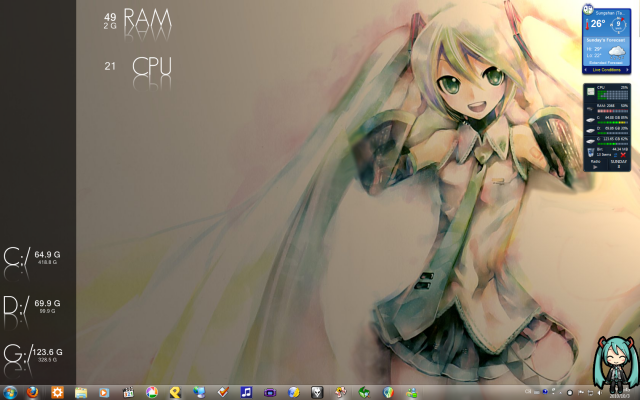Screen dimensions: 640x400
Task: Go to next weather gadget page arrow
Action: click(x=627, y=70)
